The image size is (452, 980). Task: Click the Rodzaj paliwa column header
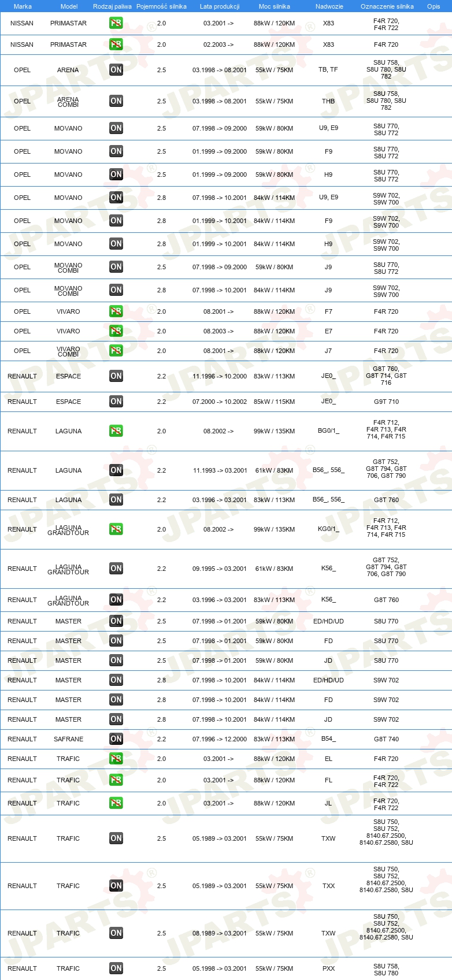112,6
